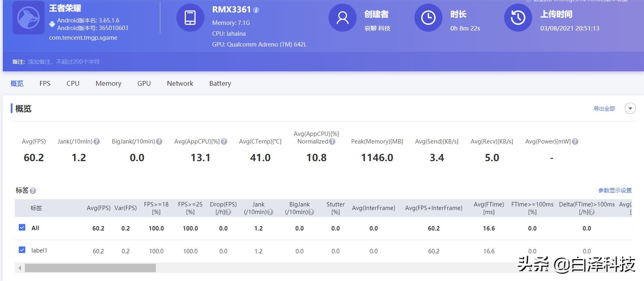Uncheck the All row checkbox
The image size is (644, 281).
pos(22,227)
